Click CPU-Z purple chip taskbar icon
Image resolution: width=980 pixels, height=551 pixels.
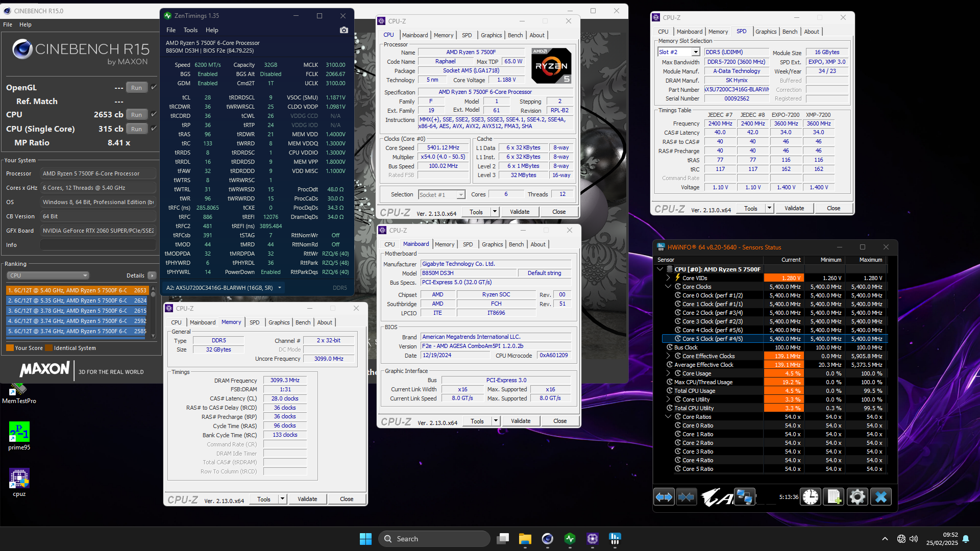click(593, 539)
